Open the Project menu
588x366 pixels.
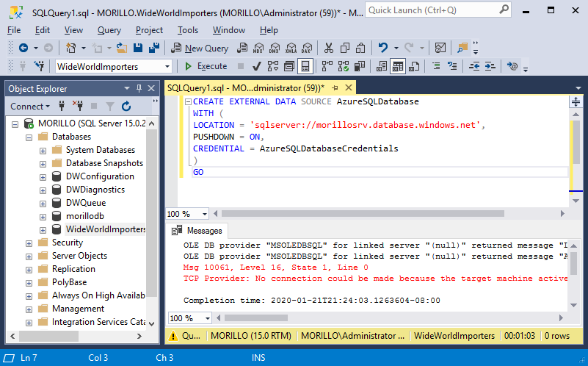coord(149,30)
